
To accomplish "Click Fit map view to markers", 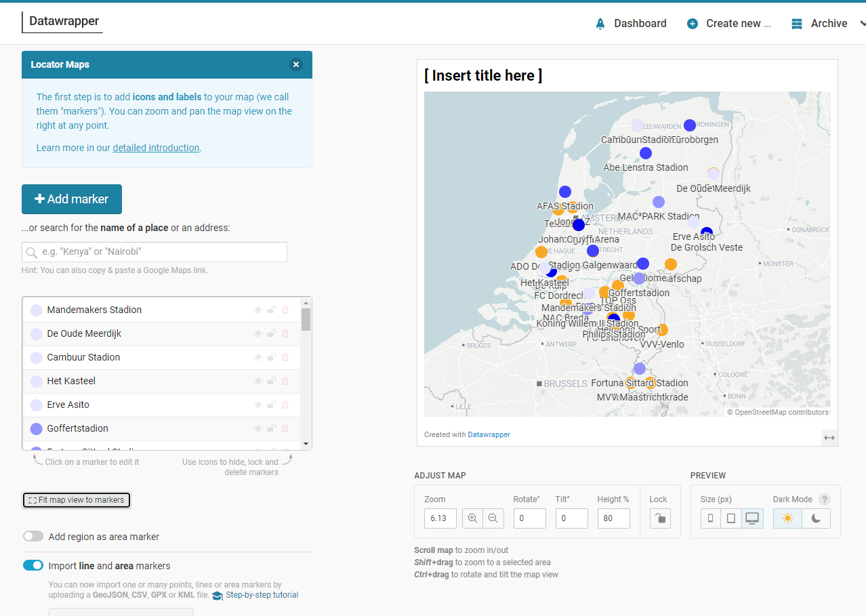I will click(76, 500).
